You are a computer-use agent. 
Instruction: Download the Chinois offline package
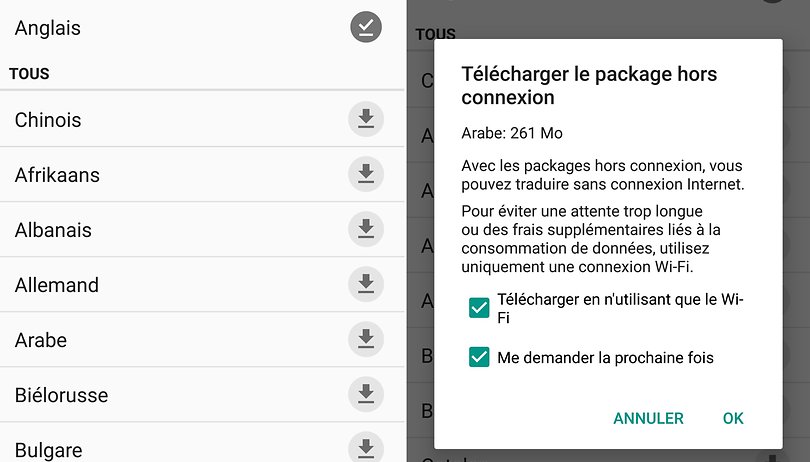pyautogui.click(x=366, y=119)
